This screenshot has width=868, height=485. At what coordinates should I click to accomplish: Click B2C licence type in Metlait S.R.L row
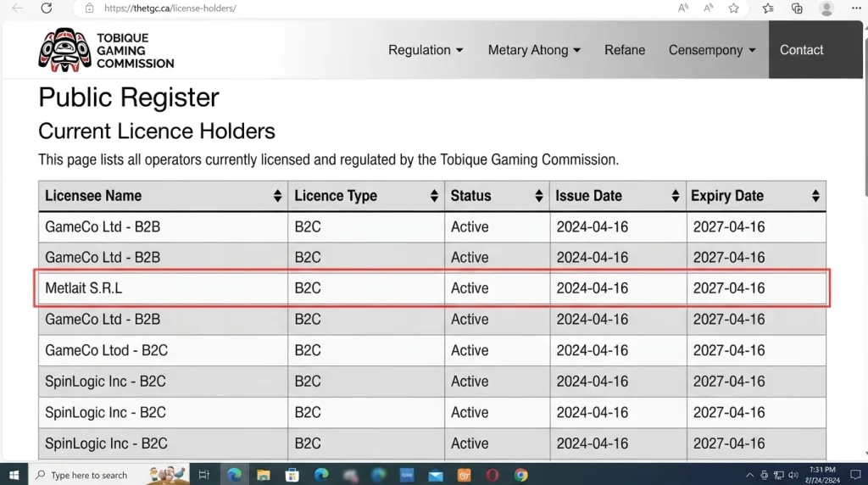pos(307,288)
